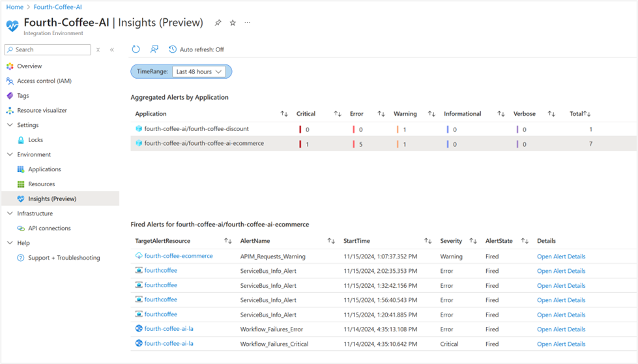Open Resource visualizer
The height and width of the screenshot is (364, 638).
click(x=42, y=110)
